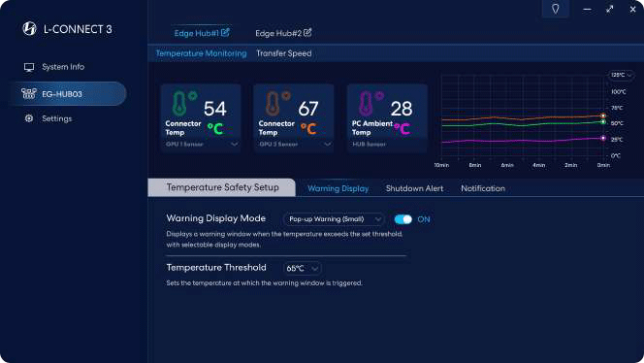
Task: Close the L-Connect window
Action: (632, 9)
